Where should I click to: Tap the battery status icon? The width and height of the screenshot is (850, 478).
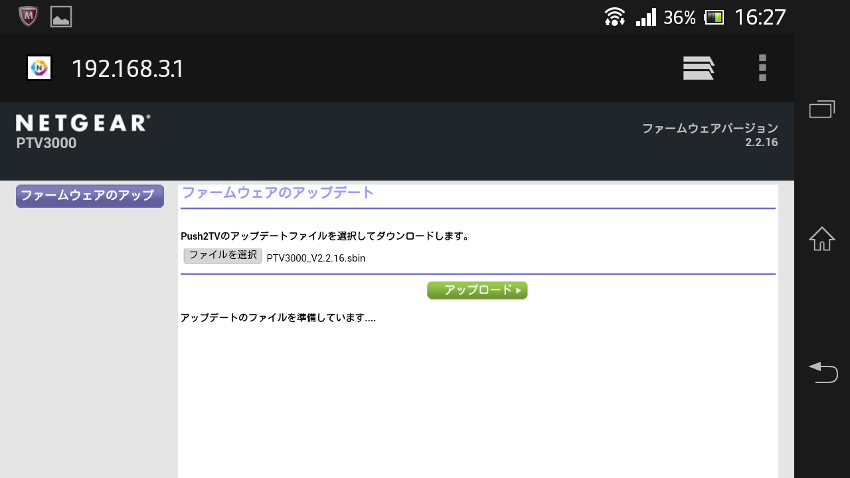tap(714, 17)
